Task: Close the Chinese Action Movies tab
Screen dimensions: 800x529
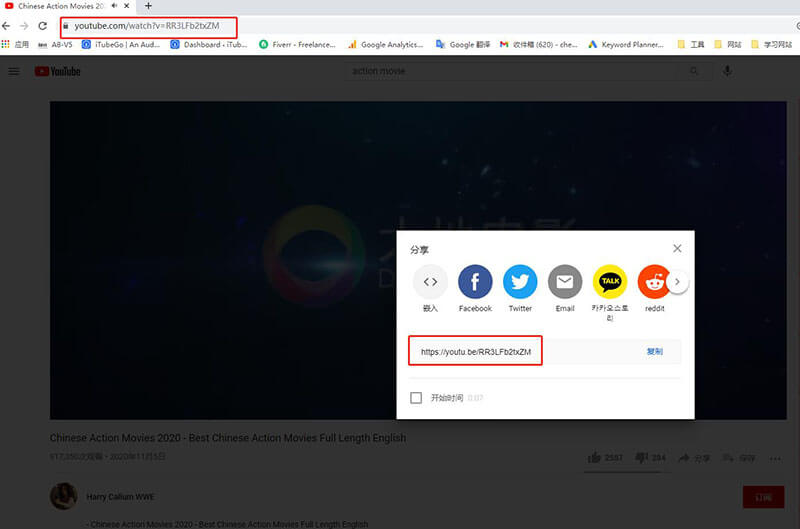Action: coord(127,6)
